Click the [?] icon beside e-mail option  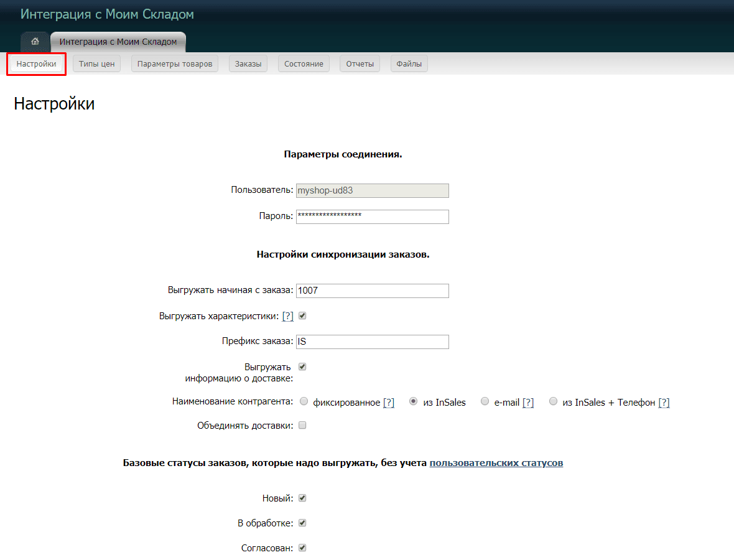tap(528, 402)
